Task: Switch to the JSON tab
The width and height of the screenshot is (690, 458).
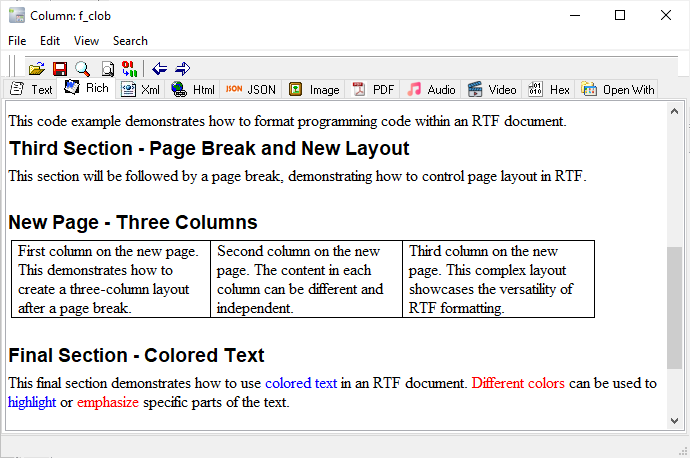Action: 250,89
